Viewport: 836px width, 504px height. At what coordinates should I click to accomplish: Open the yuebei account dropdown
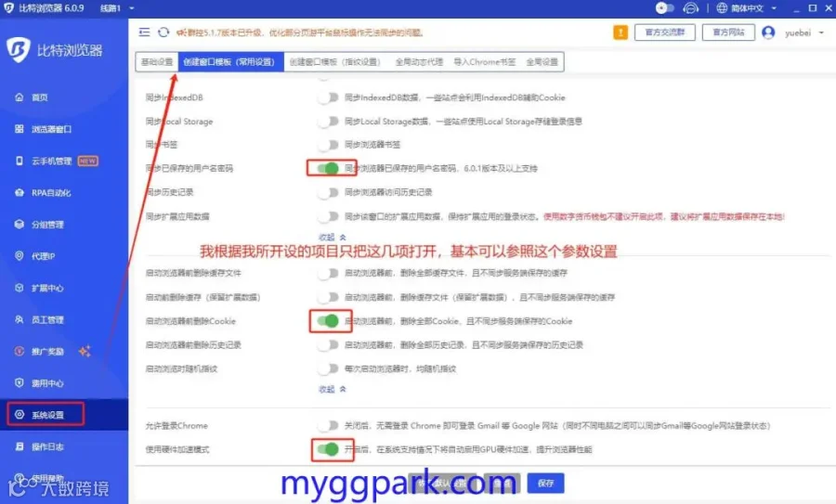click(x=804, y=32)
